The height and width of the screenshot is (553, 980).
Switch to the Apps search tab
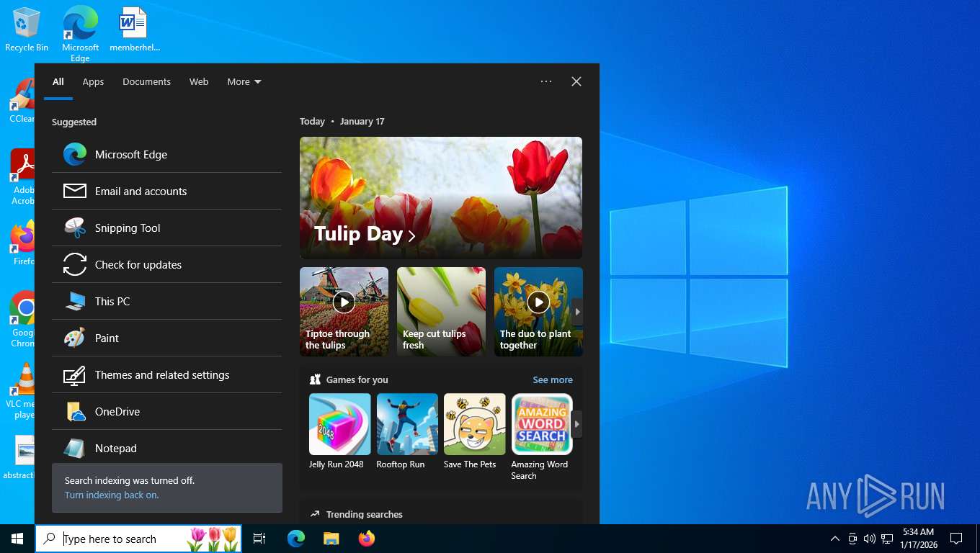(x=93, y=82)
